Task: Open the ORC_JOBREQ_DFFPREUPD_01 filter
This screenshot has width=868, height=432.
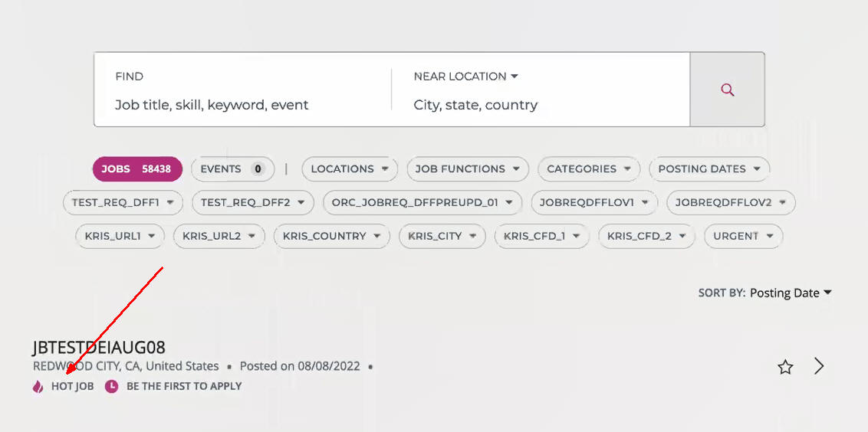Action: 422,202
